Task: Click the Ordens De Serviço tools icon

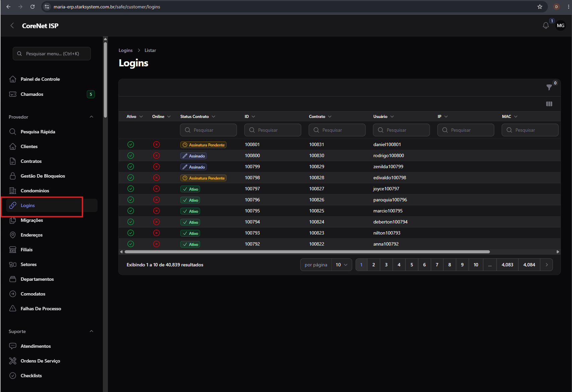Action: point(13,361)
